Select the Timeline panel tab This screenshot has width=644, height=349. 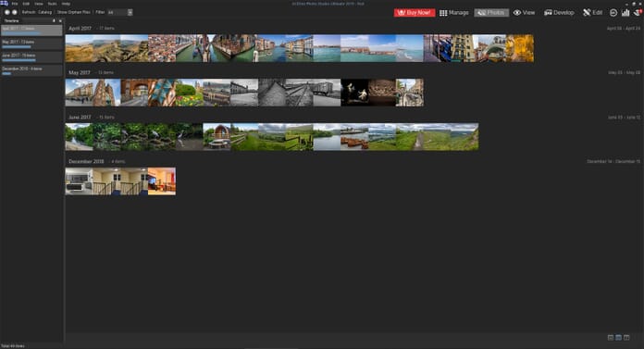(11, 20)
